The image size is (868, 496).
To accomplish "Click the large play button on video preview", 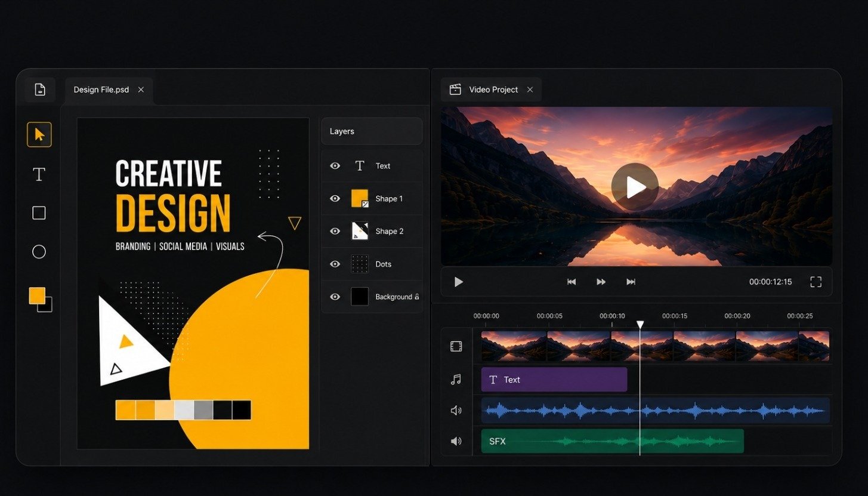I will pos(635,187).
